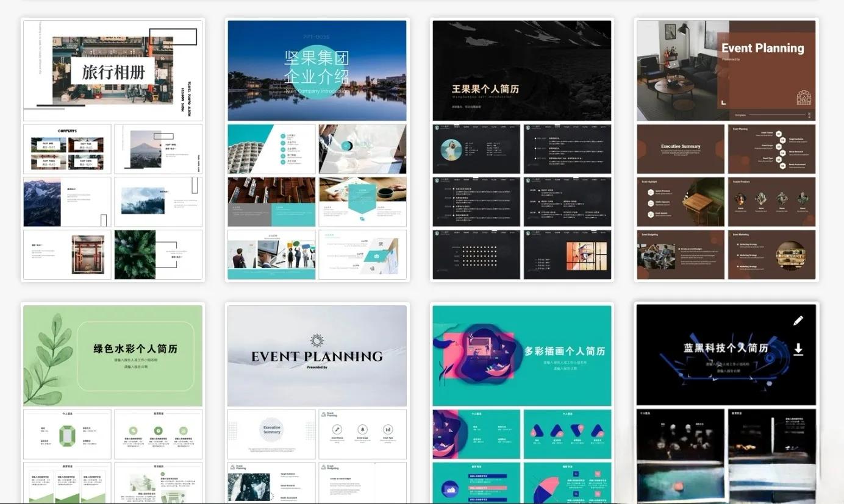
Task: Open the three triangles slide in 多彩插画
Action: 568,434
